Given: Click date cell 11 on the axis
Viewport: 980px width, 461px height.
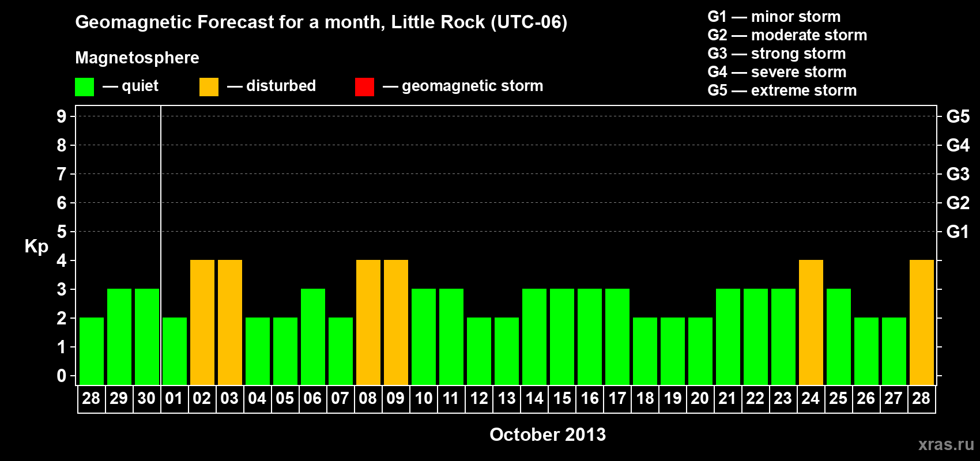Looking at the screenshot, I should click(451, 399).
